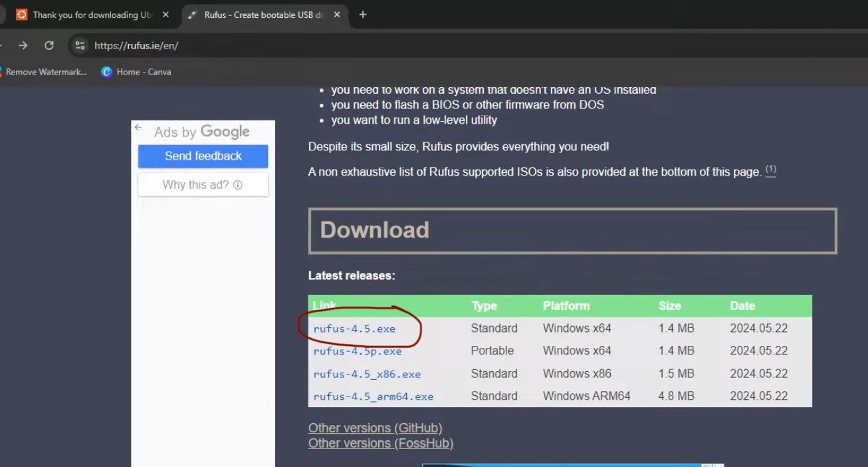Click the forward navigation arrow
Image resolution: width=868 pixels, height=467 pixels.
(23, 45)
